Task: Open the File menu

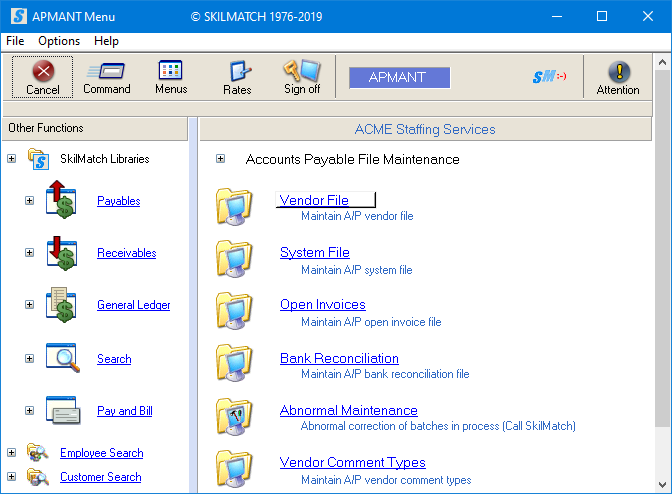Action: (15, 41)
